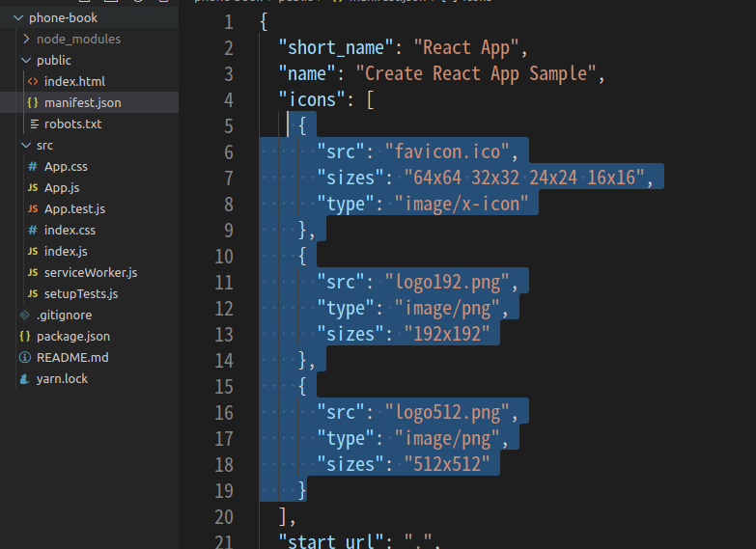Open App.css from src folder
The width and height of the screenshot is (756, 549).
[x=66, y=167]
